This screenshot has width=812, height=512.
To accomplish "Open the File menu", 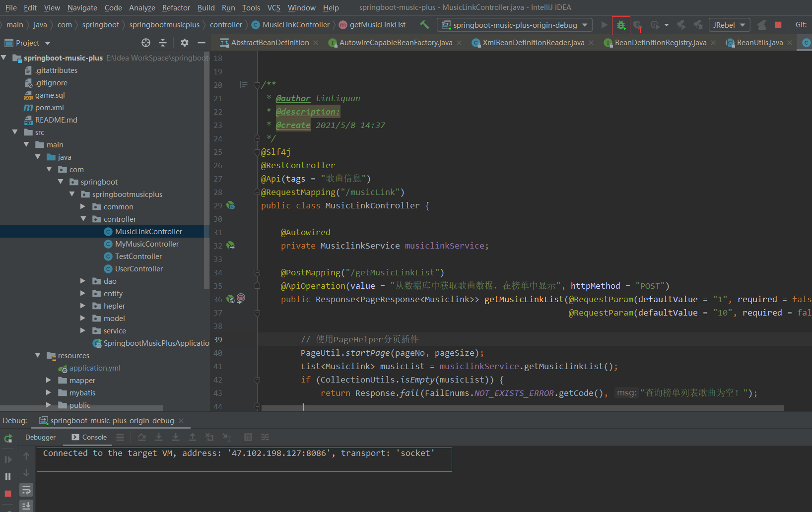I will pos(11,7).
